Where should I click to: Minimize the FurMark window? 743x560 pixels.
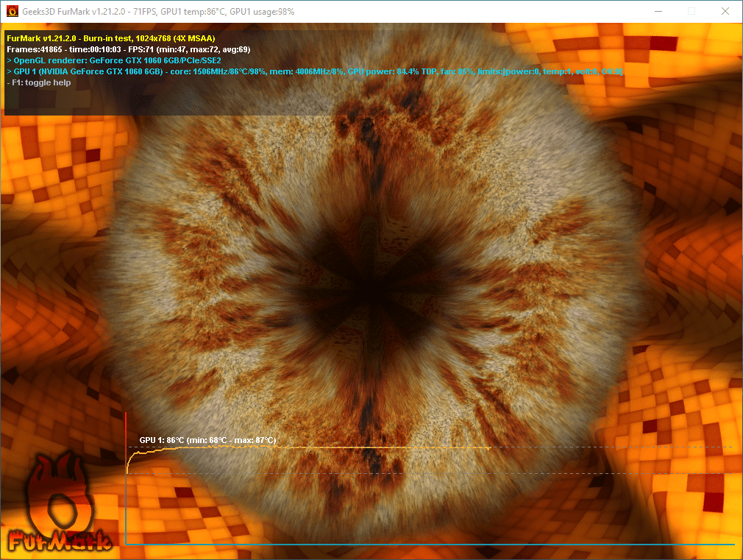point(658,11)
